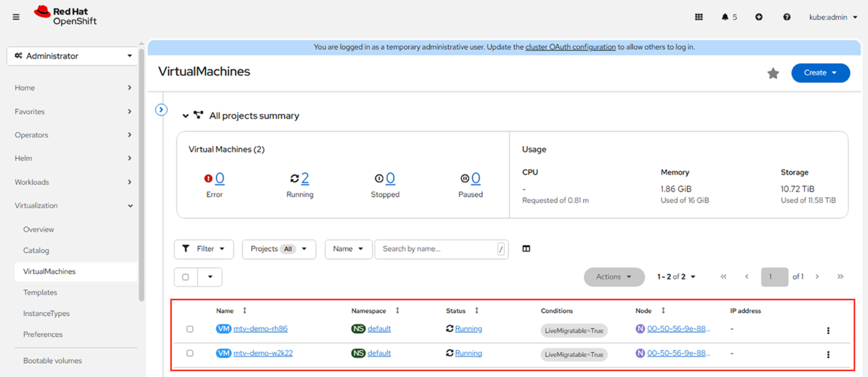Open the notifications bell
Viewport: 868px width, 377px height.
pyautogui.click(x=725, y=18)
